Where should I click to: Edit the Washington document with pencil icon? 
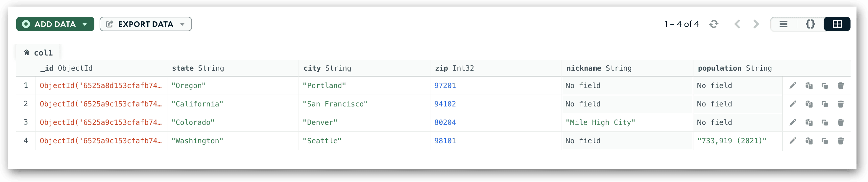tap(792, 141)
